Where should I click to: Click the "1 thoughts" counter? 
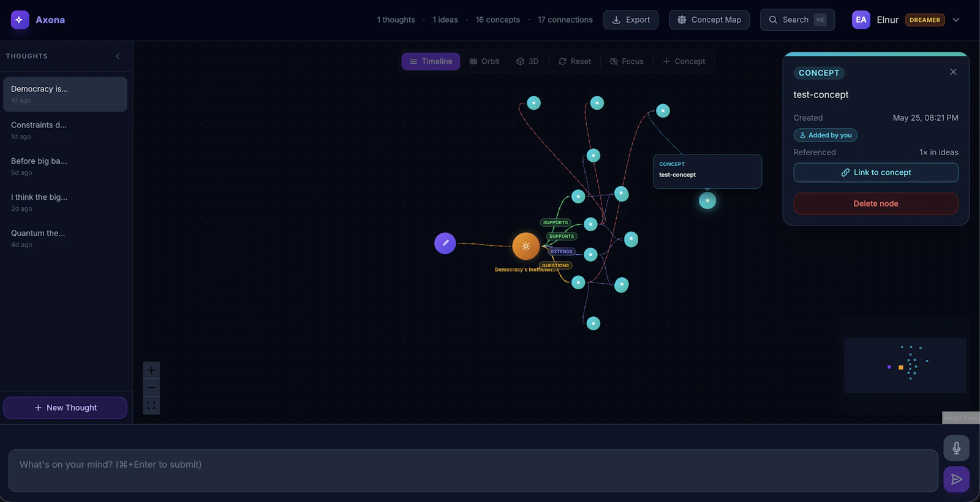tap(396, 20)
